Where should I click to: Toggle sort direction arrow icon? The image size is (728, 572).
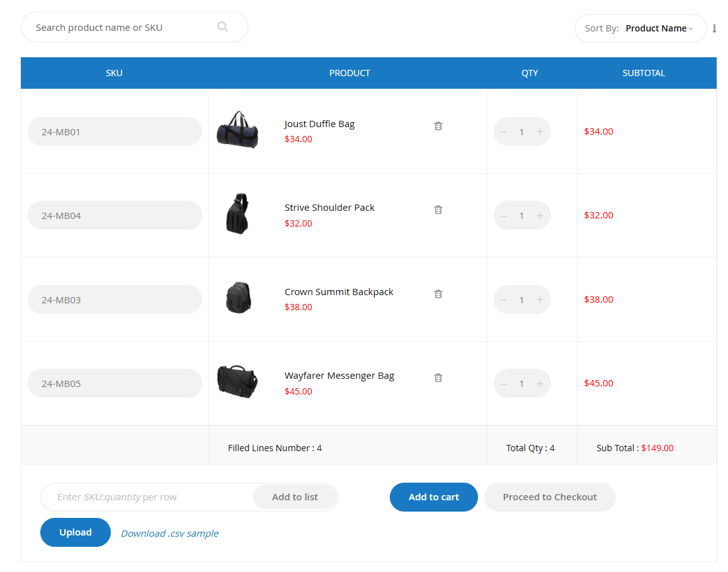[714, 28]
